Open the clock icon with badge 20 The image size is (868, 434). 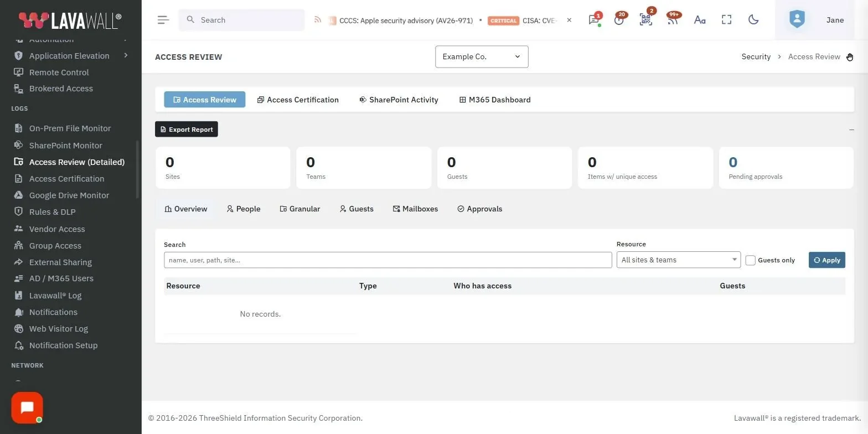coord(619,20)
